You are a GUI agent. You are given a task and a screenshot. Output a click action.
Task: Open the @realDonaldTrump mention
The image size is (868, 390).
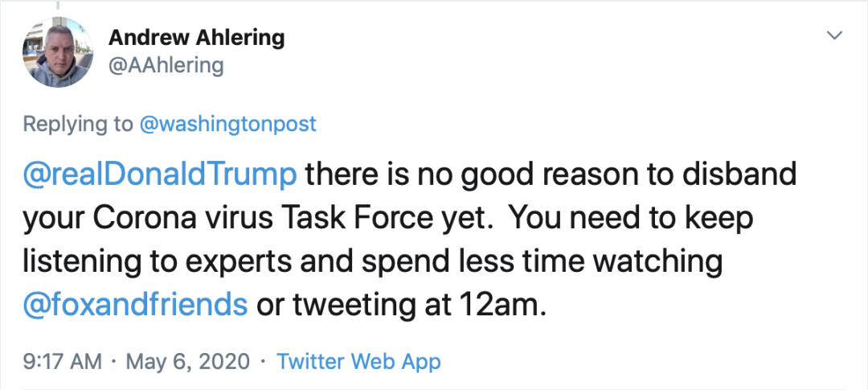click(161, 174)
